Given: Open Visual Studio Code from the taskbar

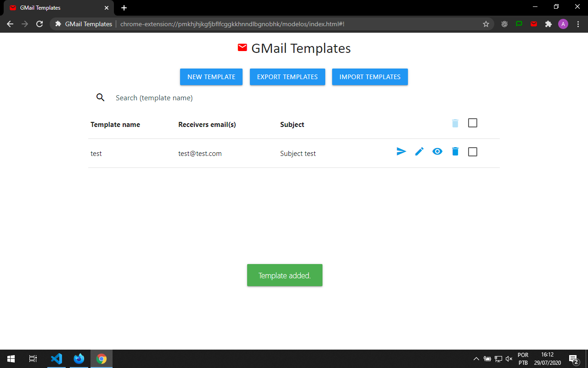Looking at the screenshot, I should pos(56,359).
